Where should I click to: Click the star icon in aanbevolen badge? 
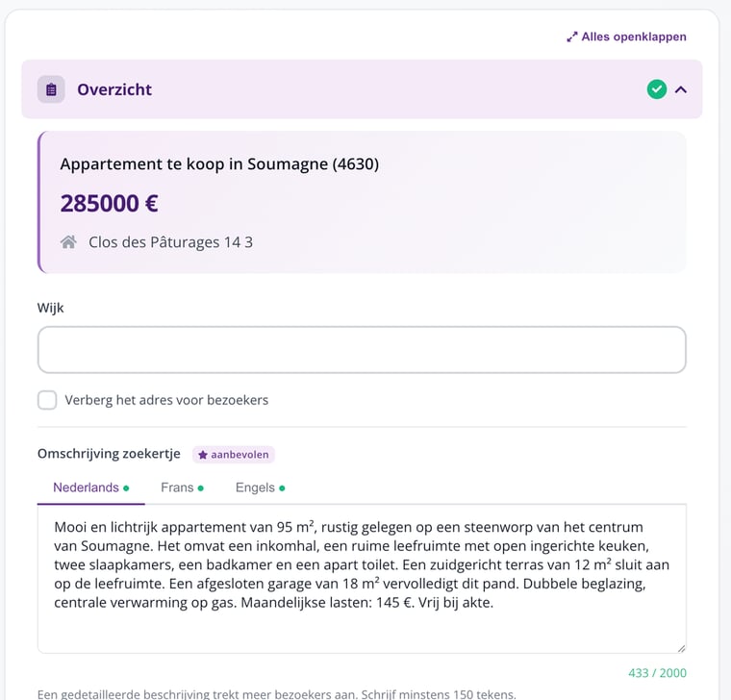203,455
